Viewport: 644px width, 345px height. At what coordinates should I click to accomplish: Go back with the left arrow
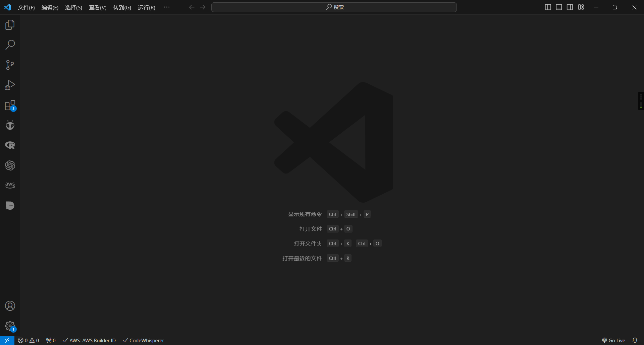192,7
